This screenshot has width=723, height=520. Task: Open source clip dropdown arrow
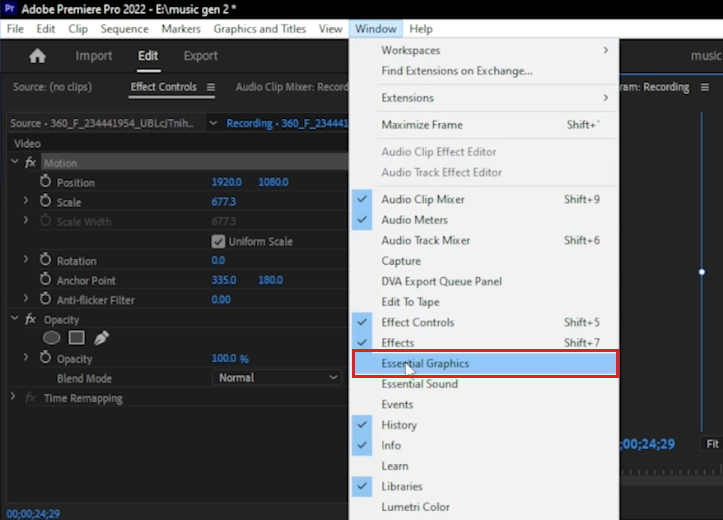213,123
